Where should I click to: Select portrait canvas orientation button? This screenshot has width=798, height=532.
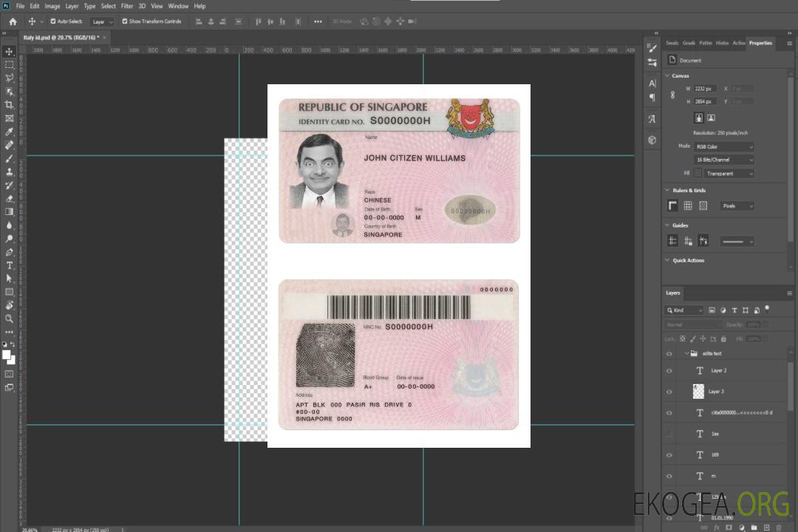pos(699,117)
